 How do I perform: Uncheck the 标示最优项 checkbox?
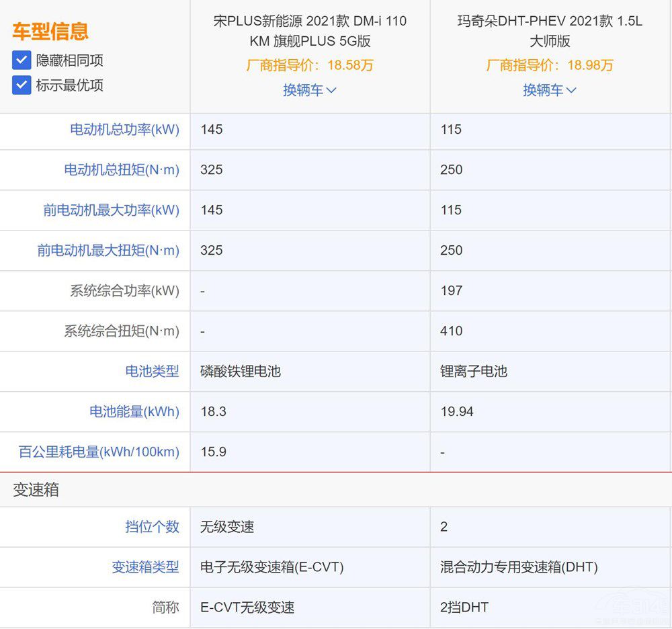click(x=22, y=85)
